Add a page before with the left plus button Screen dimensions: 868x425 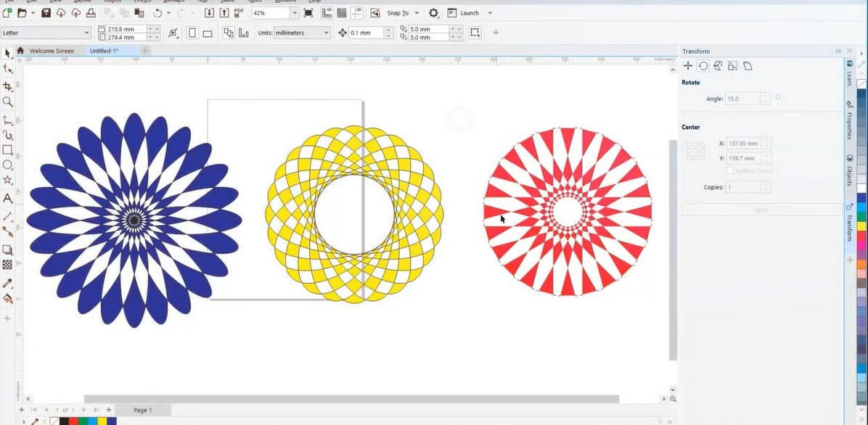coord(22,410)
